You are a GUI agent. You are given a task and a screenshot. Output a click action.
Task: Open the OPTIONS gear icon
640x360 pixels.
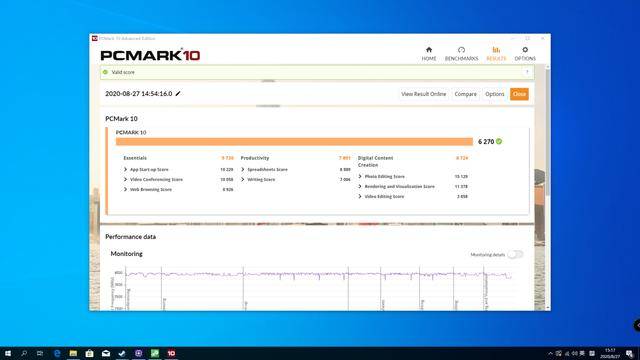coord(525,50)
